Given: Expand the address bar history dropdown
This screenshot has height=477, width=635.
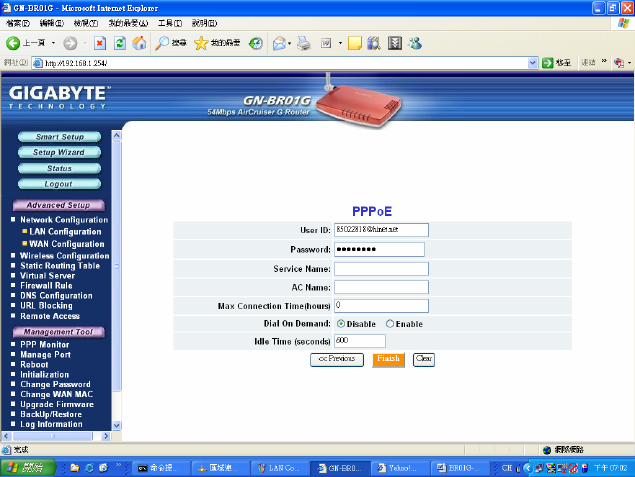Looking at the screenshot, I should tap(533, 63).
